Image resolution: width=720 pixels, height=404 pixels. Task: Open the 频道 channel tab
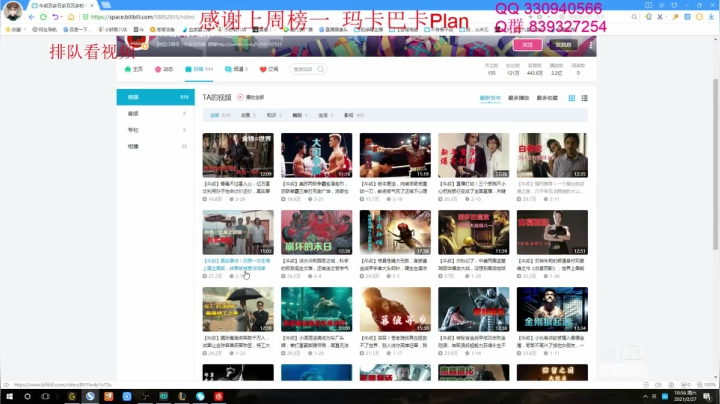(236, 69)
